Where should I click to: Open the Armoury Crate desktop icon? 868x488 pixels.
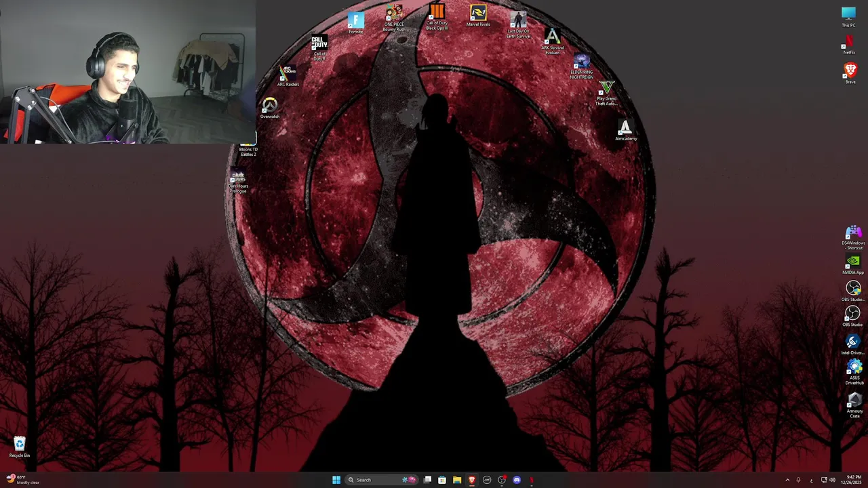coord(854,405)
